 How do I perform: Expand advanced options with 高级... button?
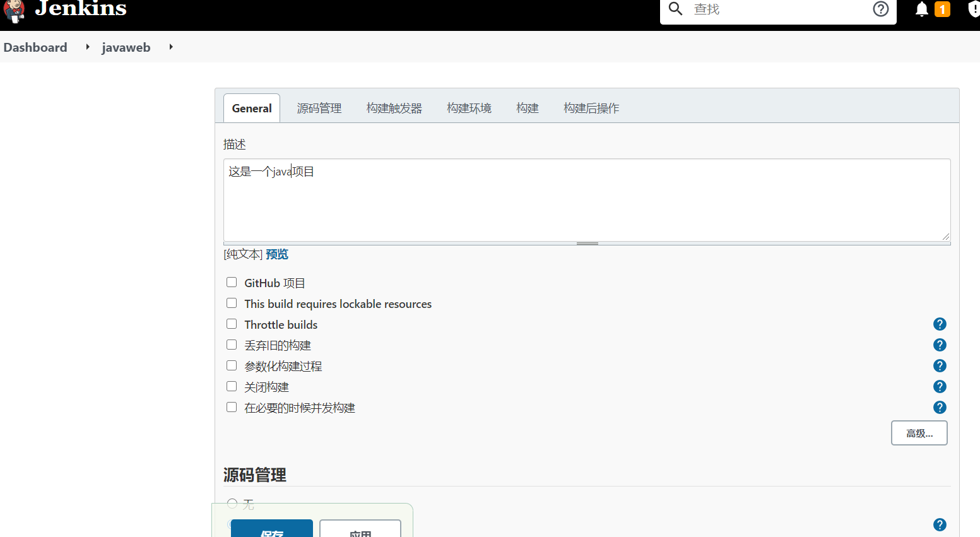click(919, 433)
